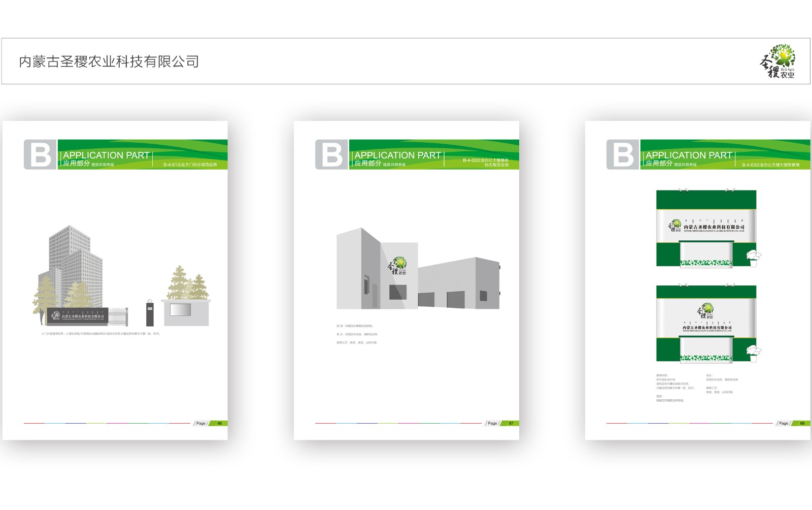Click the 圣稷农业 logo in the top-right header
Image resolution: width=812 pixels, height=510 pixels.
click(777, 61)
